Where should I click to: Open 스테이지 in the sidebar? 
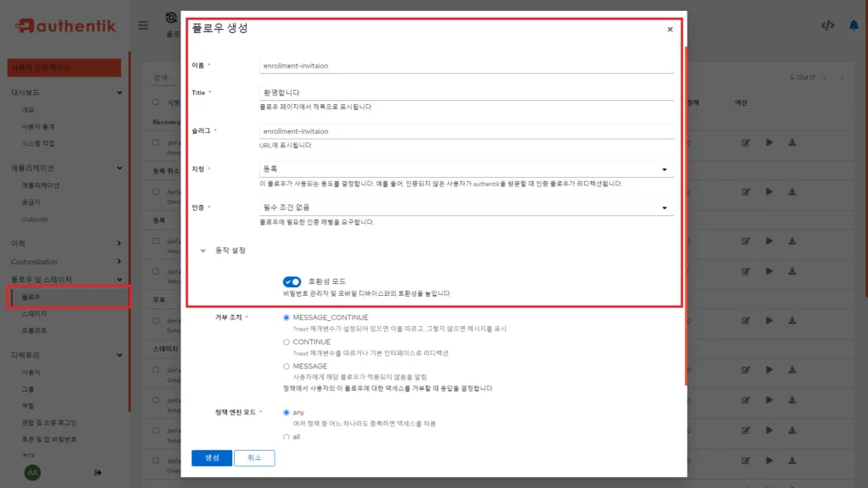34,313
